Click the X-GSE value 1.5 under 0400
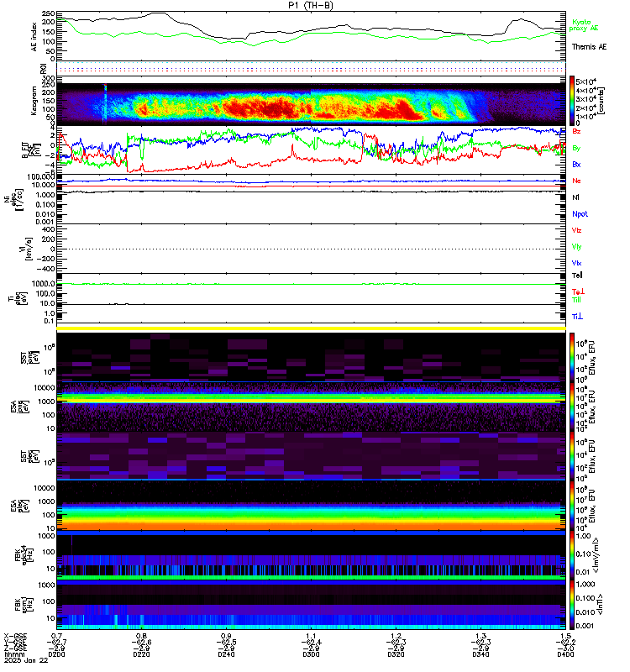This screenshot has width=630, height=672. 565,636
